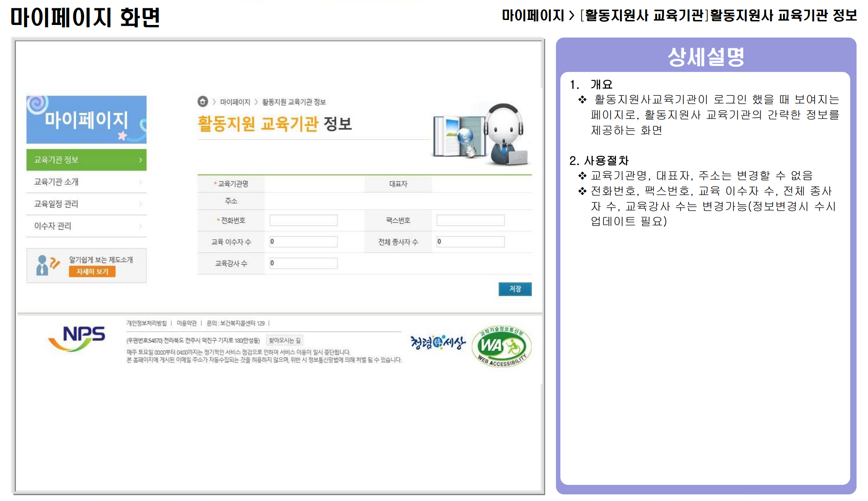The width and height of the screenshot is (868, 501).
Task: Click the WA Web Accessibility badge
Action: click(501, 346)
